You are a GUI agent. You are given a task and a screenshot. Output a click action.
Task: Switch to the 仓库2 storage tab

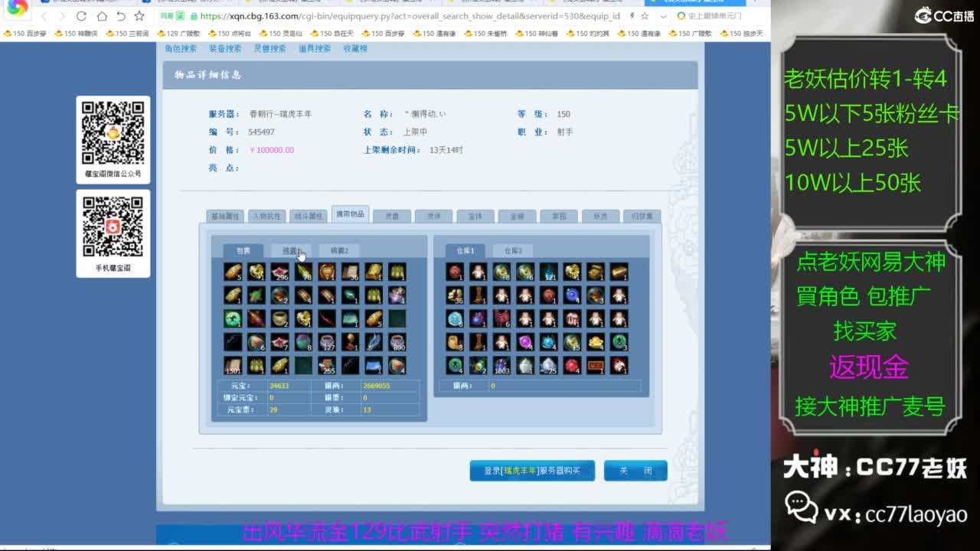coord(513,250)
